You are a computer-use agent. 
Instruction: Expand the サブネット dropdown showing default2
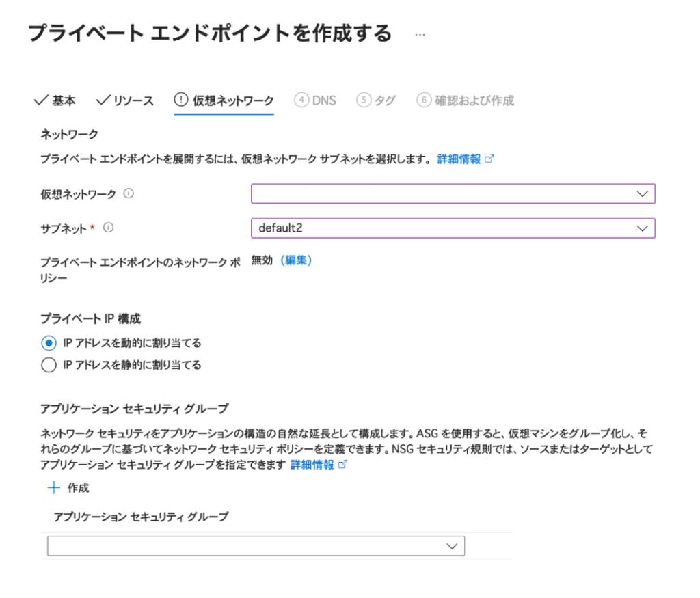(453, 228)
